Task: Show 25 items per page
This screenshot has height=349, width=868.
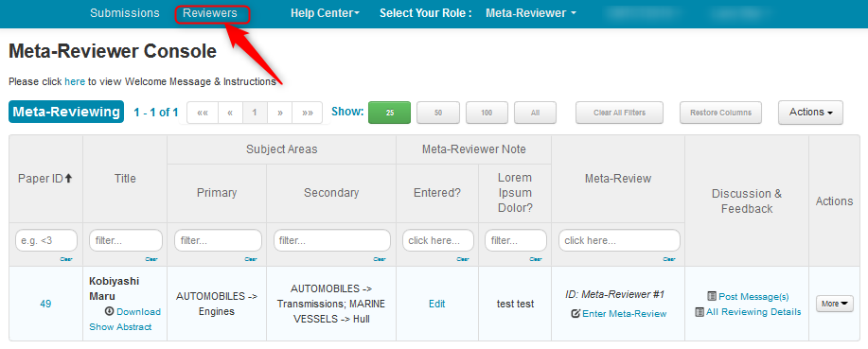Action: [390, 113]
